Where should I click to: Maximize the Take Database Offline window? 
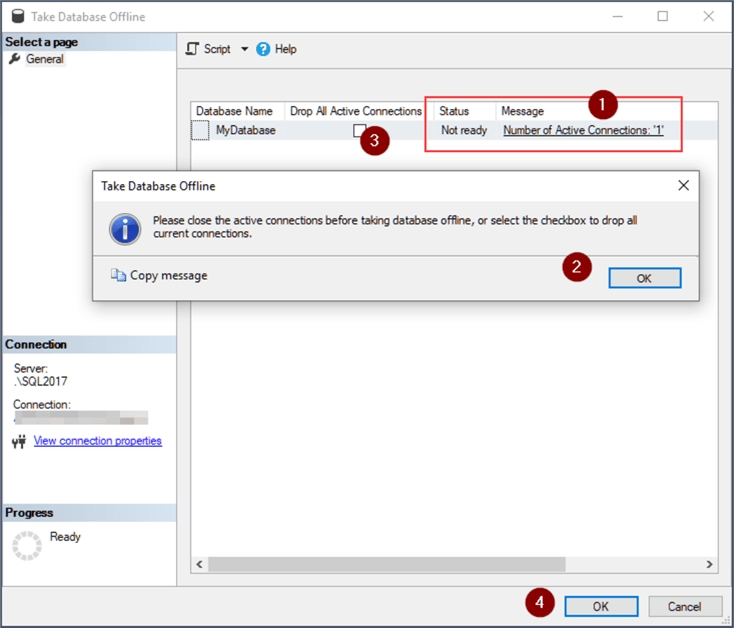[662, 16]
